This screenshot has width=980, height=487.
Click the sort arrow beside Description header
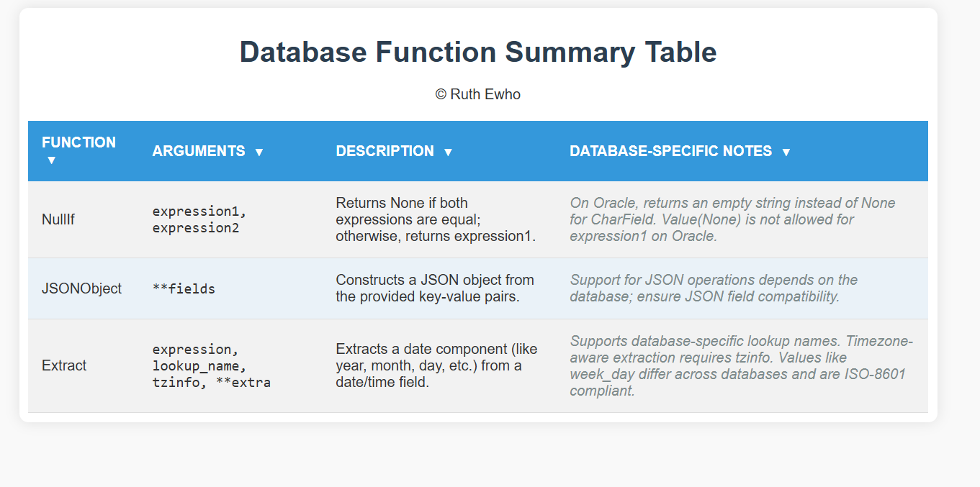click(448, 152)
